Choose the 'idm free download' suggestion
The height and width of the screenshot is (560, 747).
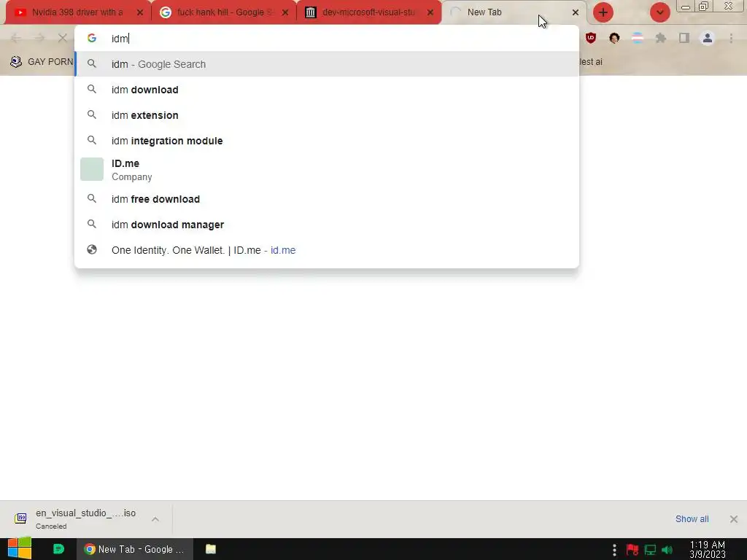[327, 199]
